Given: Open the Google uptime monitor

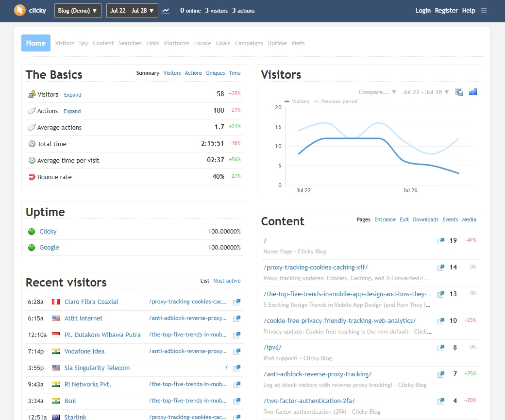Looking at the screenshot, I should tap(49, 248).
